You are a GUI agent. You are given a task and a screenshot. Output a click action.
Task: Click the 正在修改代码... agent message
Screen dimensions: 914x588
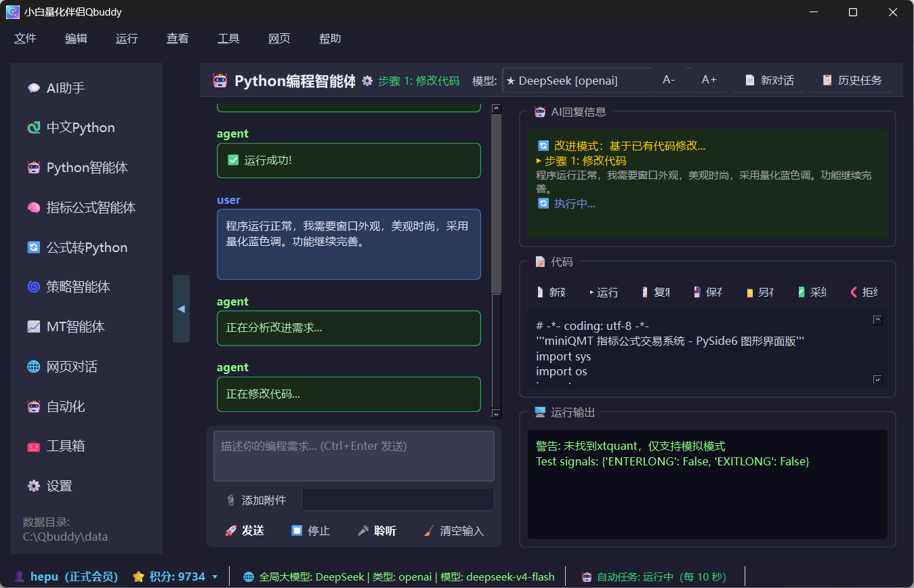pyautogui.click(x=349, y=394)
